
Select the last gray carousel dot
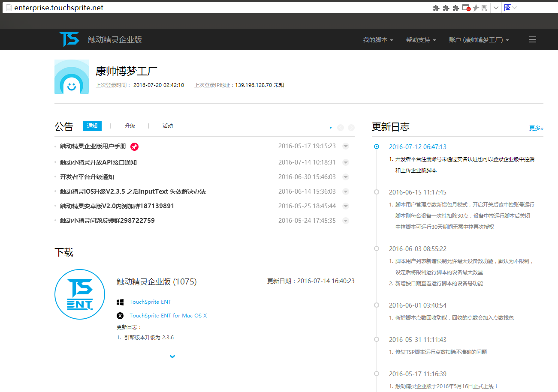coord(351,128)
